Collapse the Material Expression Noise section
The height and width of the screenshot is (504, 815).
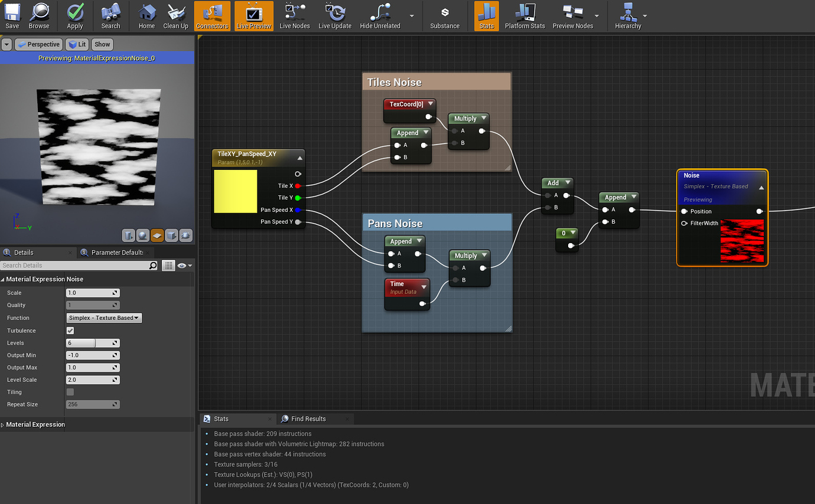[x=5, y=279]
